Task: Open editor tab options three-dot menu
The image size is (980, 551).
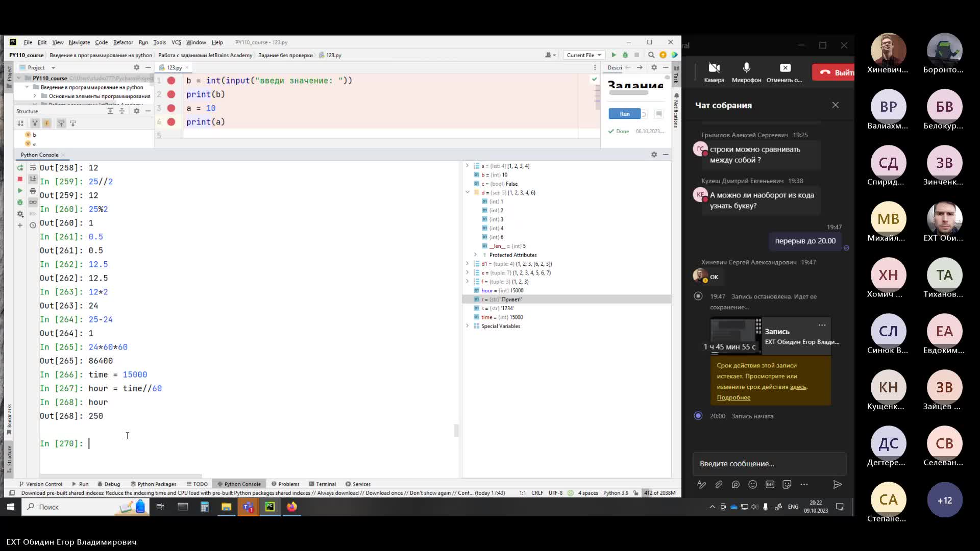Action: 595,67
